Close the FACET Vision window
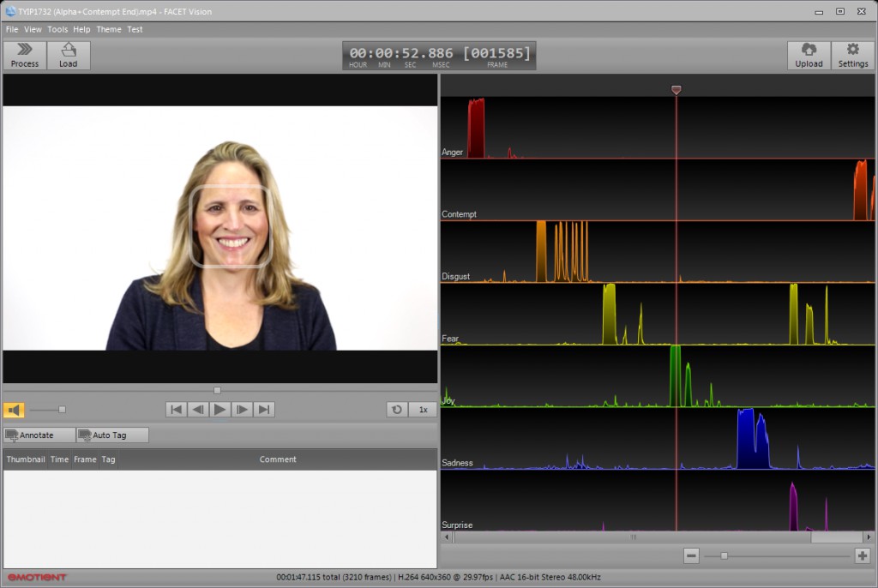 (862, 11)
